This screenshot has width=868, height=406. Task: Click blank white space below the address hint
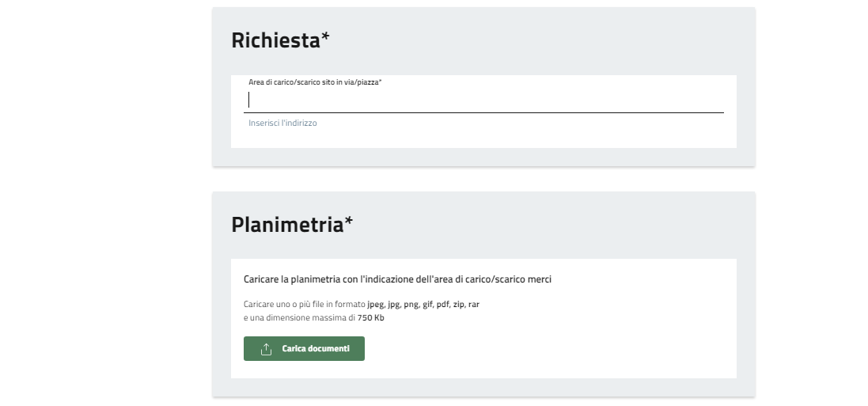[483, 138]
